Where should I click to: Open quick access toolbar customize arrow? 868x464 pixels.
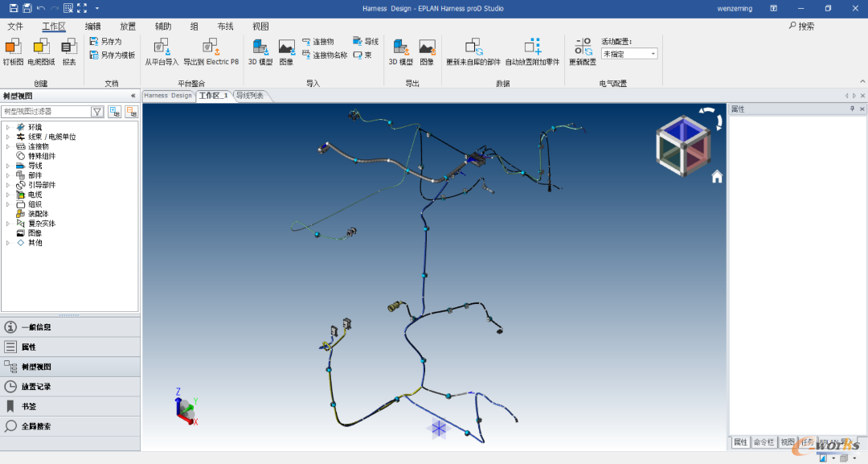click(97, 8)
